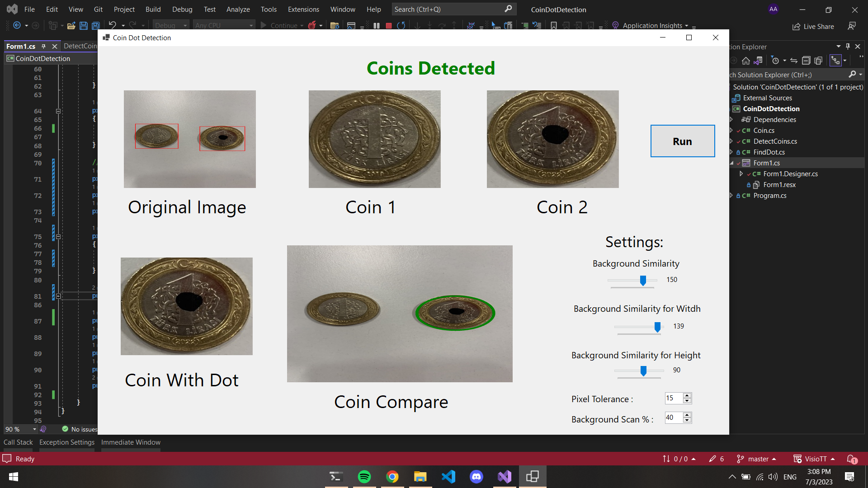Viewport: 868px width, 488px height.
Task: Toggle Solution Explorer nesting view button
Action: (835, 61)
